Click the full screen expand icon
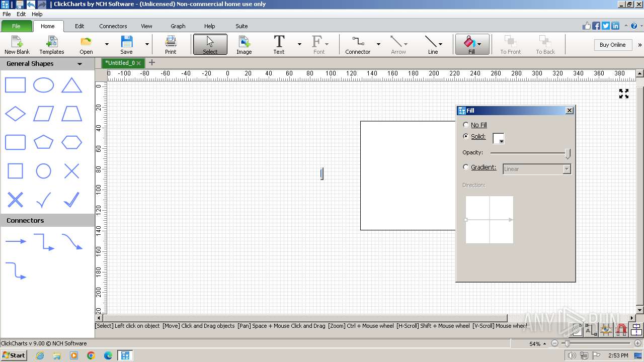Image resolution: width=644 pixels, height=362 pixels. [x=624, y=94]
